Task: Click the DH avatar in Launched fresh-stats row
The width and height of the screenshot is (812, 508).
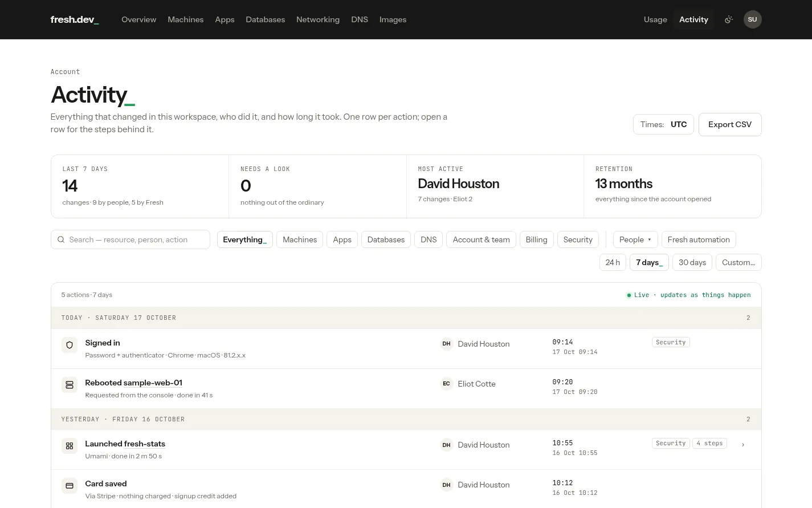Action: click(x=446, y=445)
